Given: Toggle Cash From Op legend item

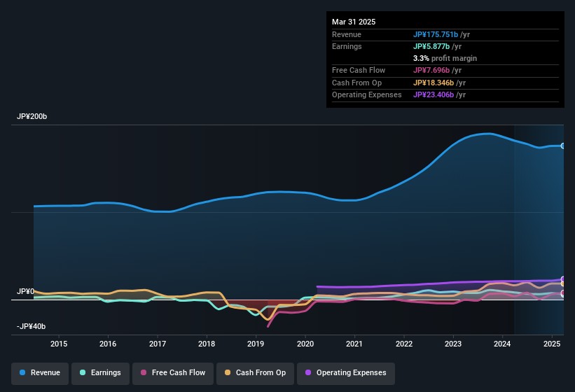Looking at the screenshot, I should [x=256, y=373].
